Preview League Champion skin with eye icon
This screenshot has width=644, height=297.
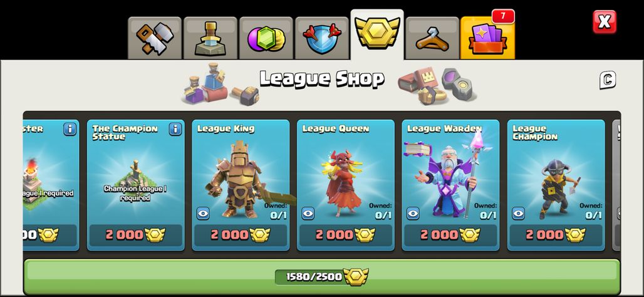pyautogui.click(x=518, y=213)
